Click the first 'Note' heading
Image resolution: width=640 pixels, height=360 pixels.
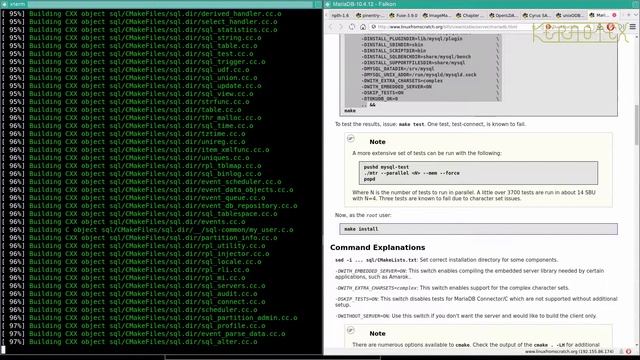(x=377, y=142)
